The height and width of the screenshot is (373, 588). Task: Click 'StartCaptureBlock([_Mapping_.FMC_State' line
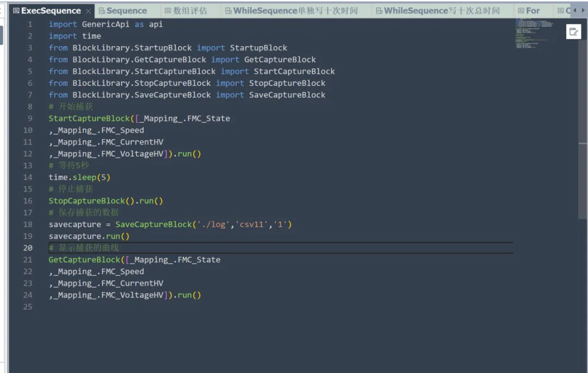click(x=139, y=119)
